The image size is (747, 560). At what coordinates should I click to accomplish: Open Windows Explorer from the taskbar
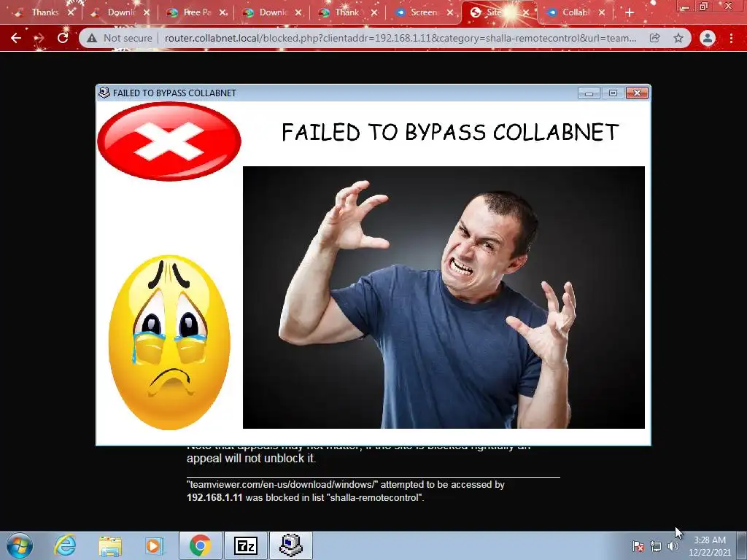tap(110, 545)
